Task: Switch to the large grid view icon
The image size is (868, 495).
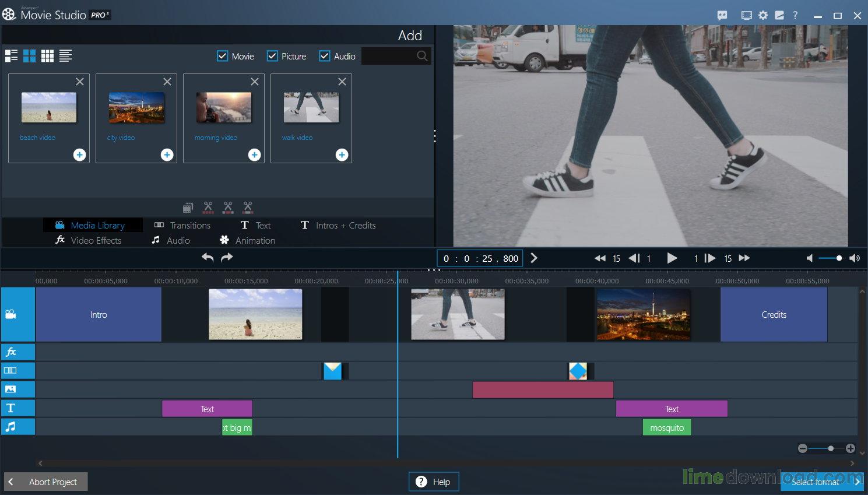Action: pos(29,55)
